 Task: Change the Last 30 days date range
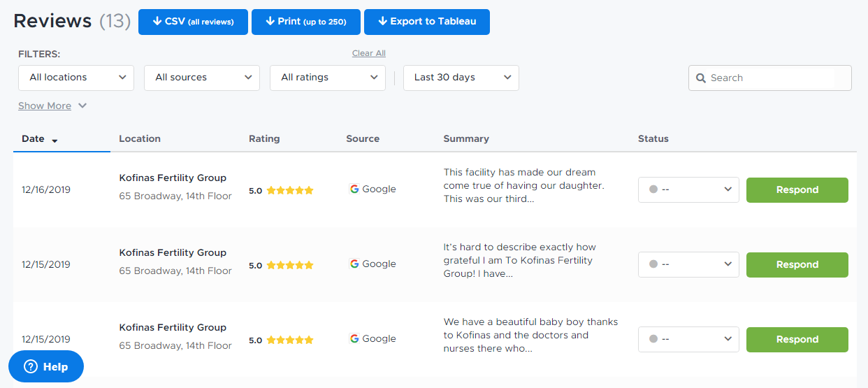pyautogui.click(x=461, y=78)
